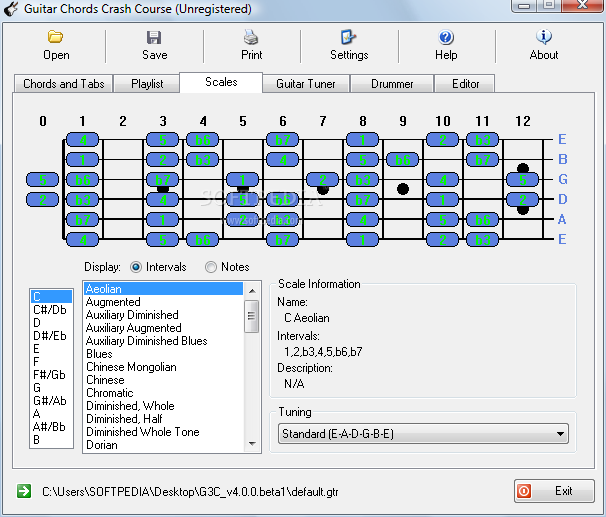Select the Augmented scale
Screen dimensions: 606x517
163,302
